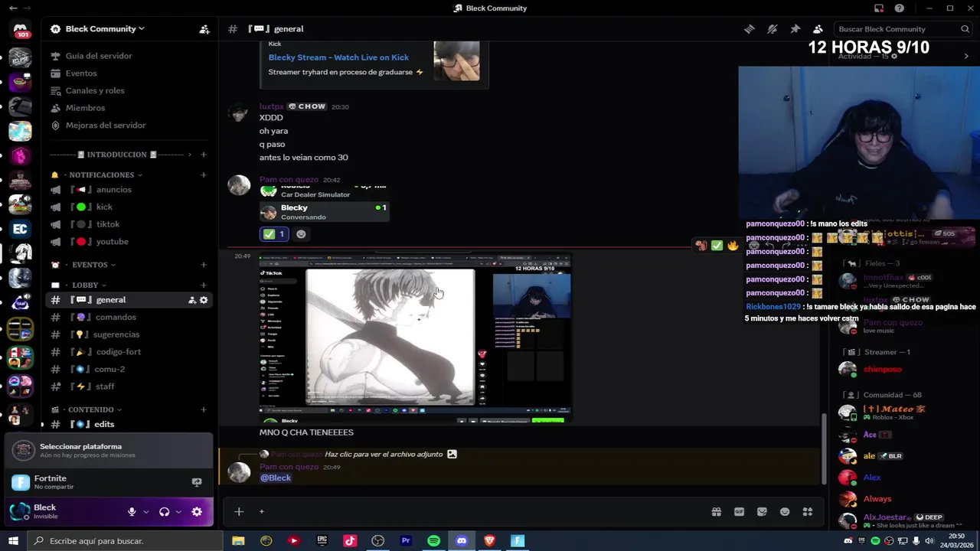
Task: Open the sticker picker
Action: click(x=762, y=512)
